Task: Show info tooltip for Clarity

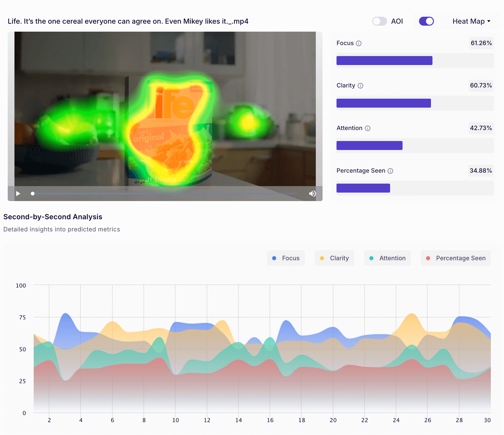Action: click(360, 86)
